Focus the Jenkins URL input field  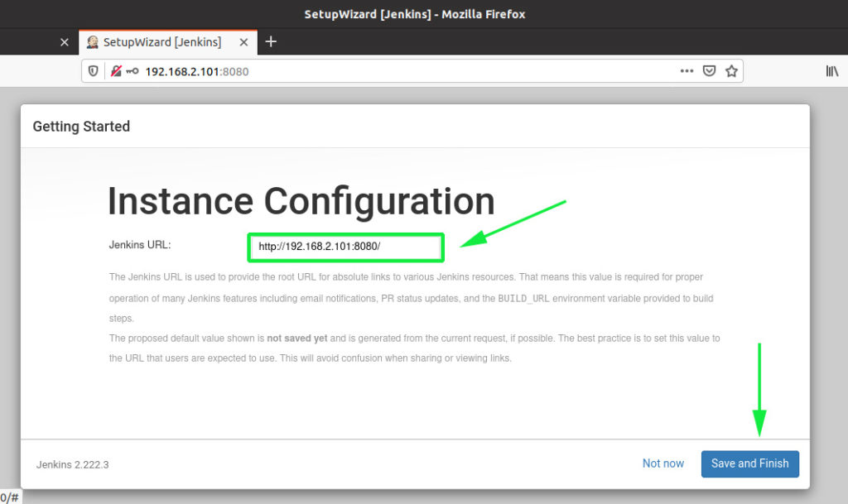click(345, 247)
